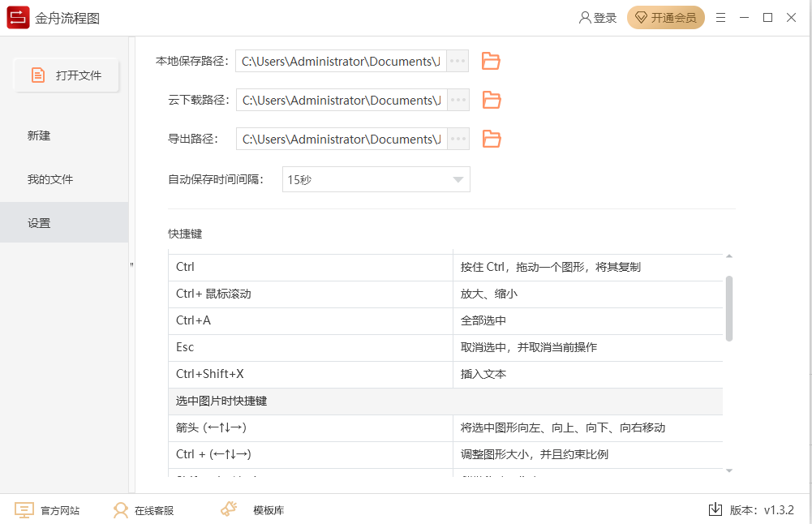Image resolution: width=812 pixels, height=524 pixels.
Task: Click the document icon on 打开文件 button
Action: tap(38, 74)
